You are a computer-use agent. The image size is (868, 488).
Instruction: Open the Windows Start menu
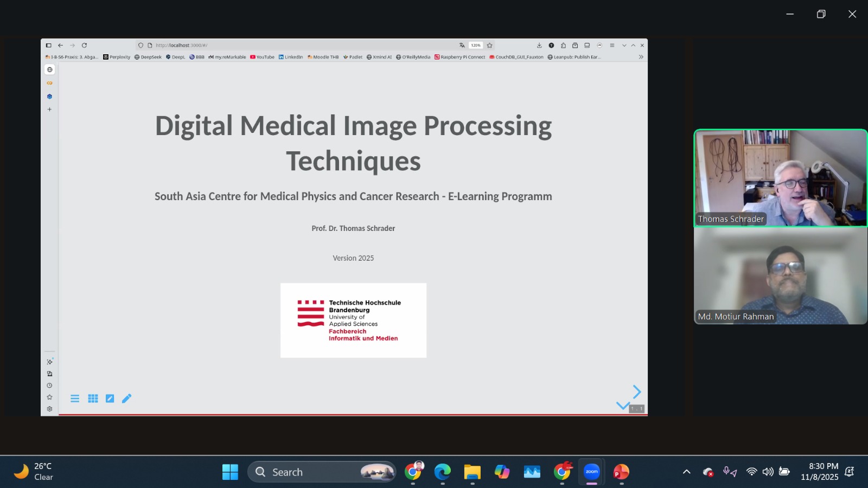[x=230, y=472]
